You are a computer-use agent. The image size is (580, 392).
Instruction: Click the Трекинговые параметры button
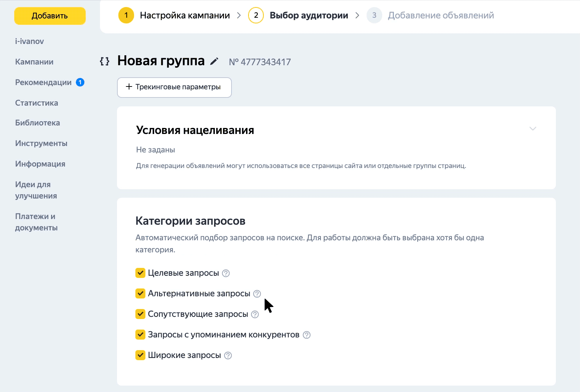(x=174, y=87)
